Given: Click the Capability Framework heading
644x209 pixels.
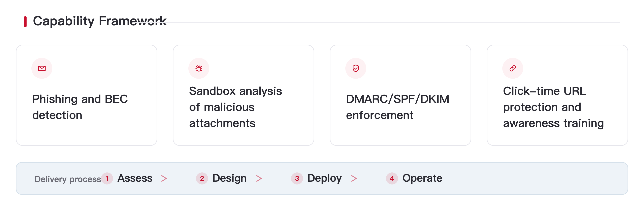Looking at the screenshot, I should click(100, 21).
